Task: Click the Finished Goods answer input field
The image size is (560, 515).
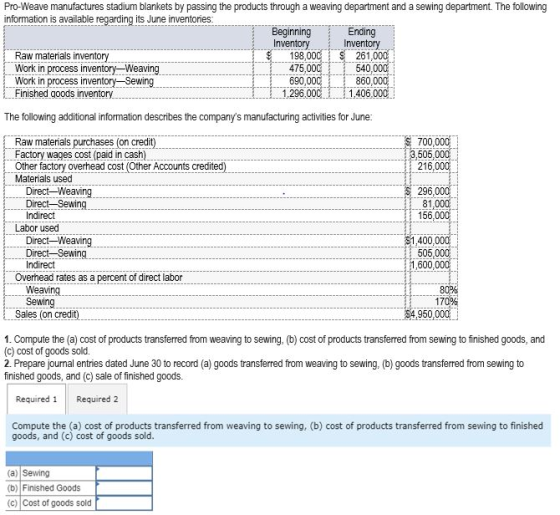Action: pos(124,488)
